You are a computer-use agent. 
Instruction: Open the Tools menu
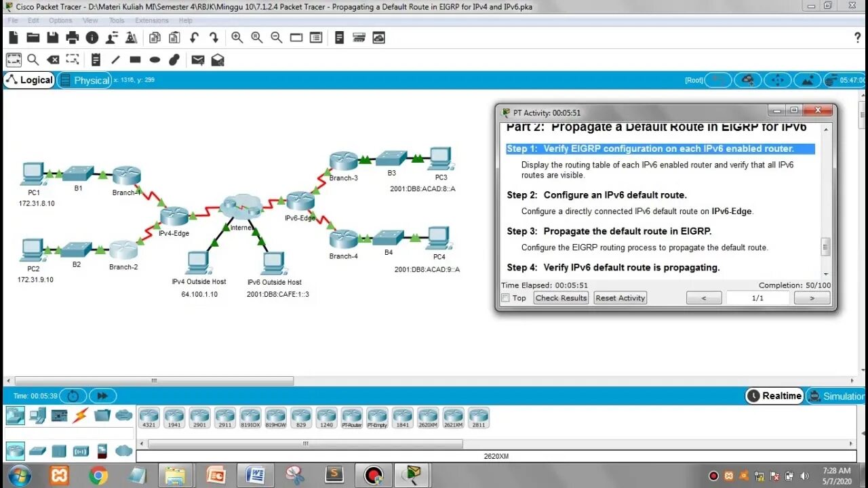point(117,20)
